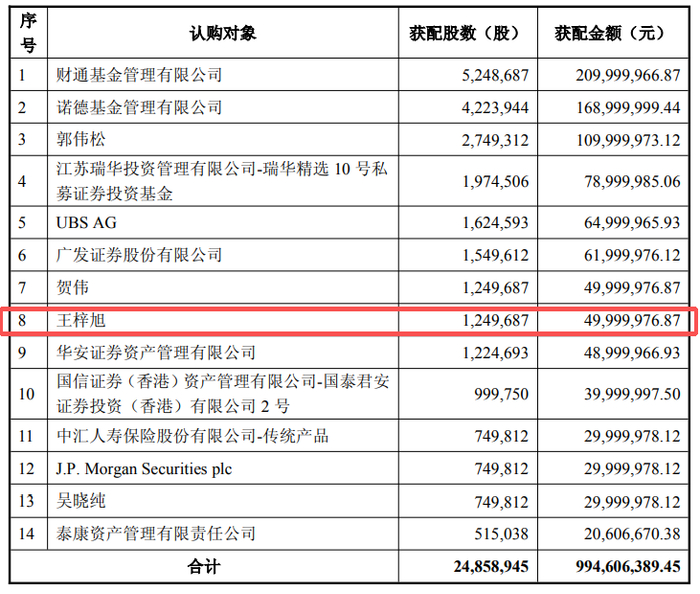Click amount 209,999,966.87
Image resolution: width=700 pixels, height=594 pixels.
click(x=628, y=75)
